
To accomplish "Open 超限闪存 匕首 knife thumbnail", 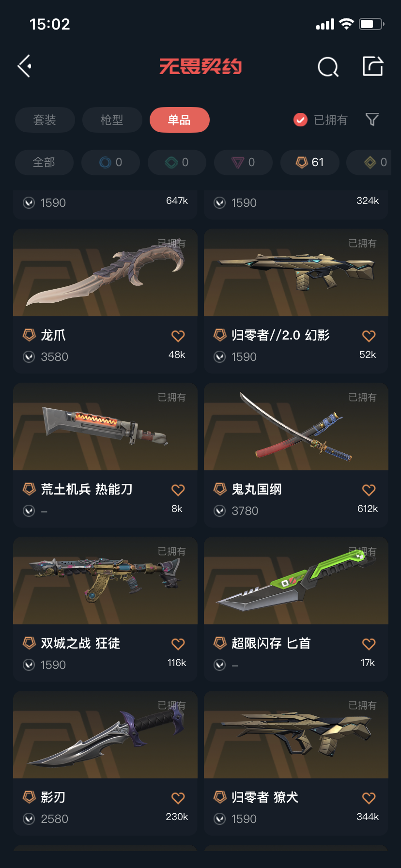I will (296, 581).
